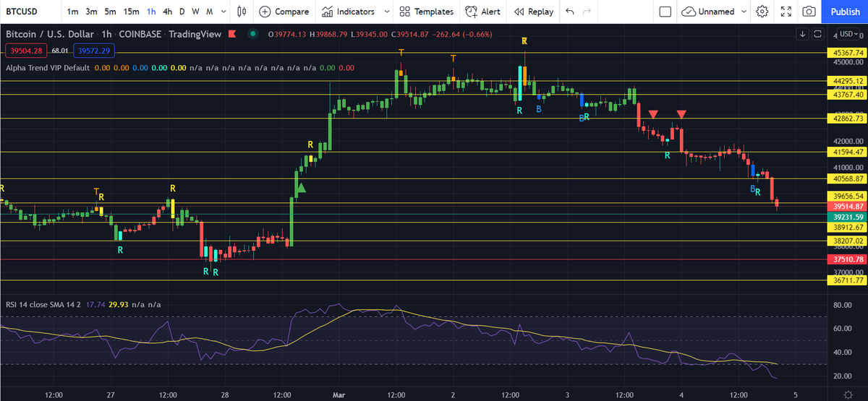Select the 1h timeframe
This screenshot has height=401, width=868.
point(151,12)
